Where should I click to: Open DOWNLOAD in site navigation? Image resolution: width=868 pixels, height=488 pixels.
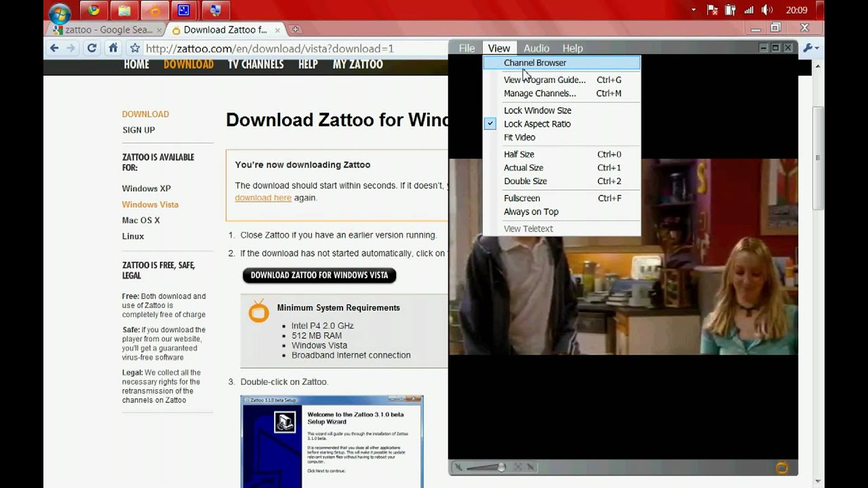[189, 64]
